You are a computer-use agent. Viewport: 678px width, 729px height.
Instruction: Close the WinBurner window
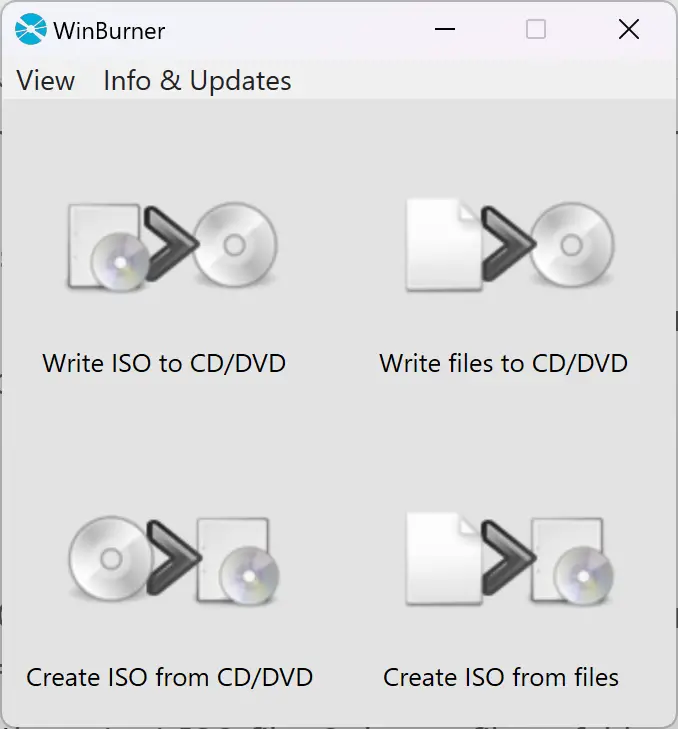click(x=629, y=30)
